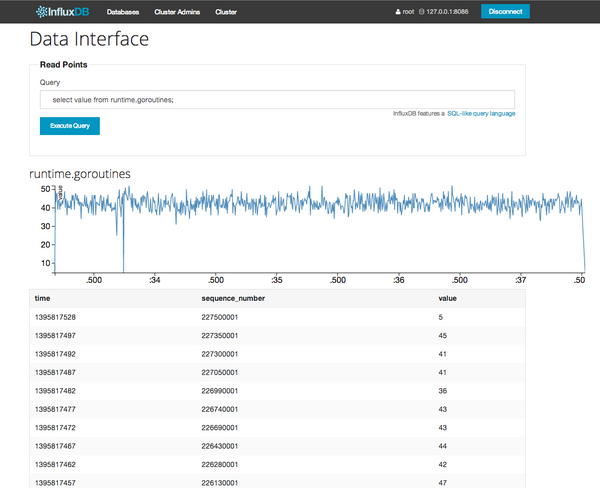
Task: Select time cell 1395817462
Action: [55, 464]
